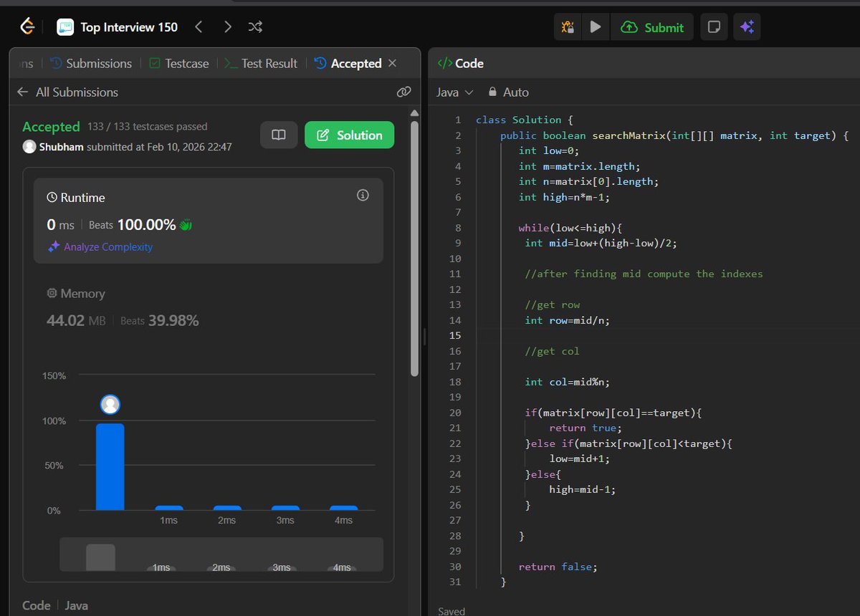The height and width of the screenshot is (616, 860).
Task: Click the 'while(low<=high){' line
Action: pos(570,228)
